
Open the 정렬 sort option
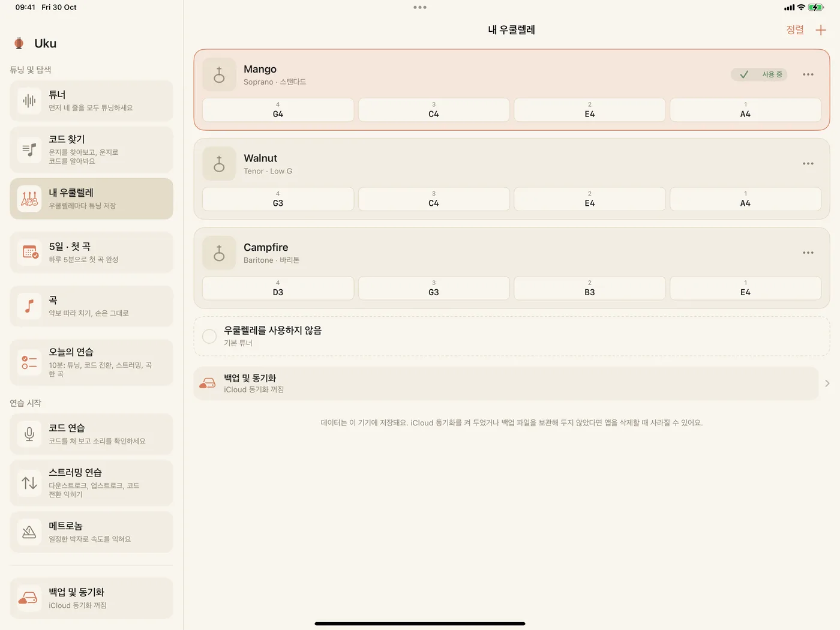tap(795, 30)
